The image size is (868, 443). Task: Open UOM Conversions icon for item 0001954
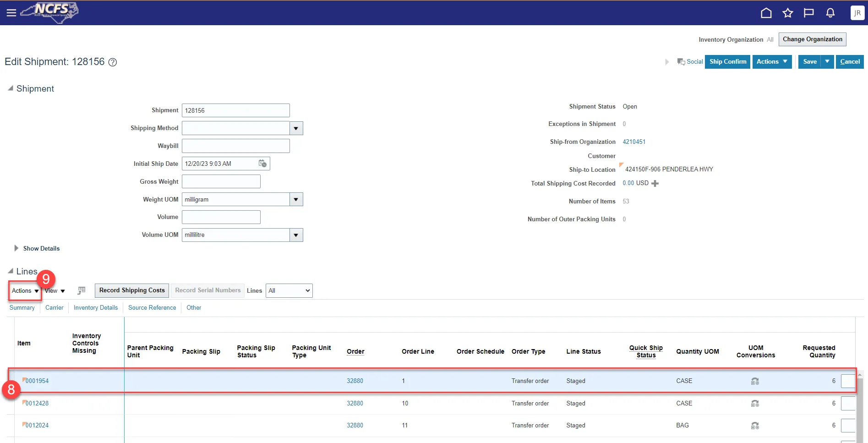pos(755,381)
